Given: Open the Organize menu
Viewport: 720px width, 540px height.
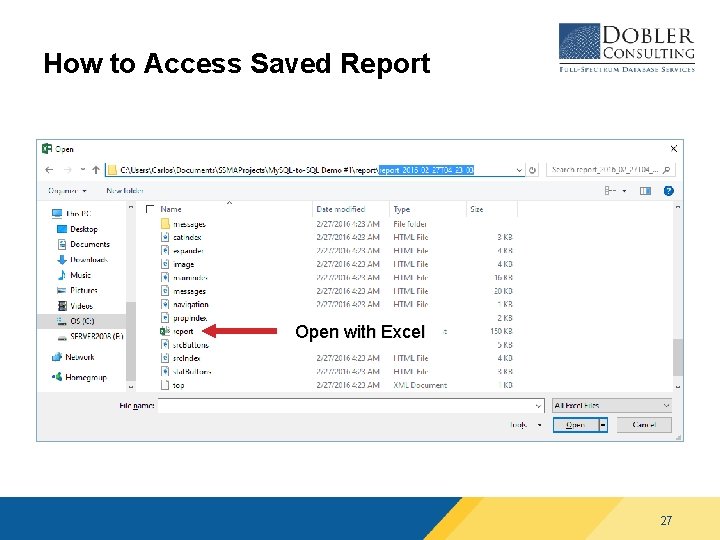Looking at the screenshot, I should tap(67, 191).
